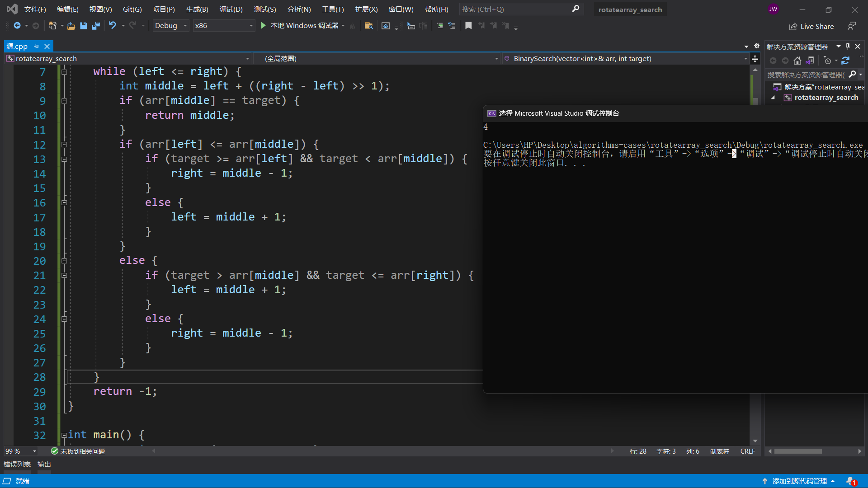Open the 文件(F) menu
This screenshot has height=488, width=868.
[35, 9]
